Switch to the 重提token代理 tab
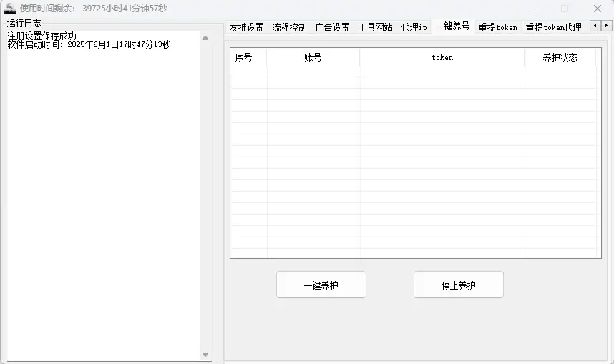 pyautogui.click(x=554, y=27)
